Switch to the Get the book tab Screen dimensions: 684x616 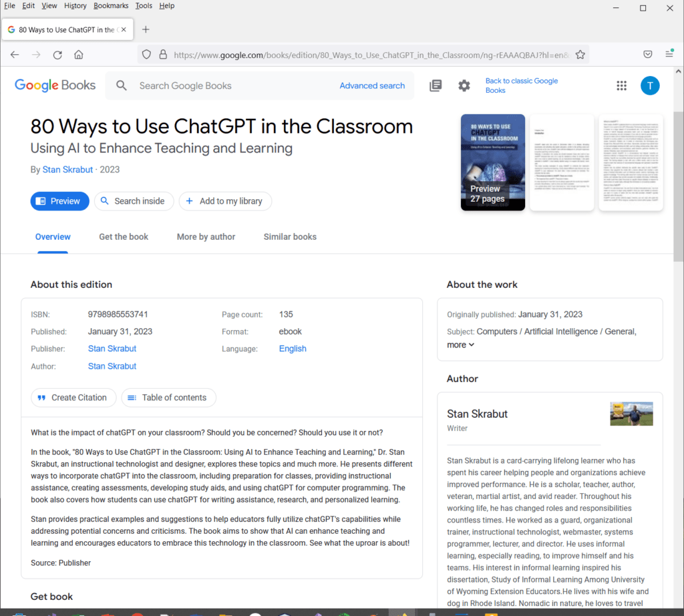pyautogui.click(x=124, y=237)
